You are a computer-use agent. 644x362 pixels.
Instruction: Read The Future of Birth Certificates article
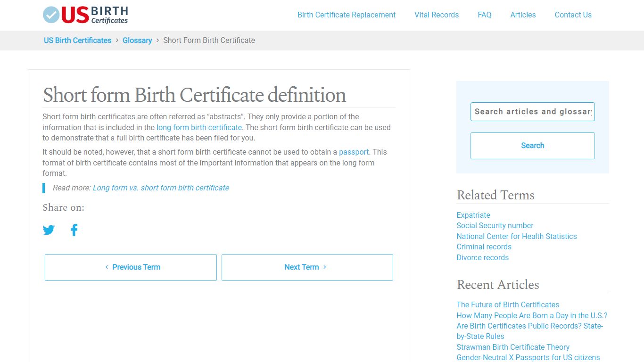click(508, 304)
